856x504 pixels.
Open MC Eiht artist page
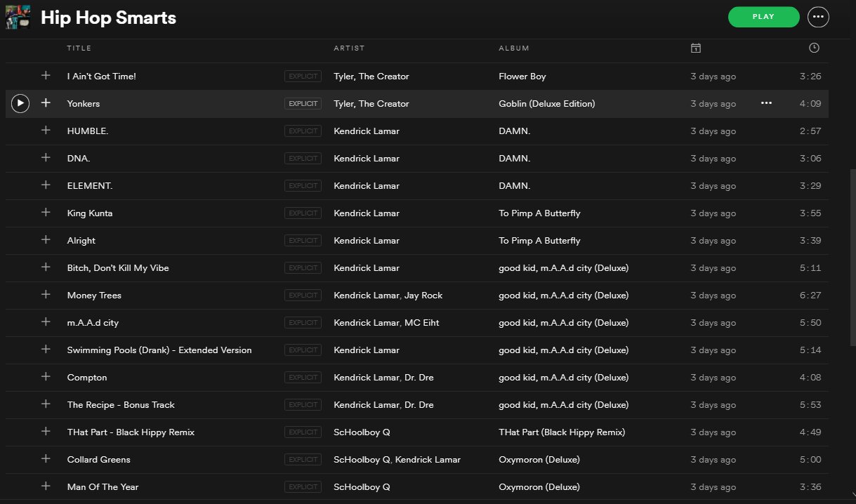click(422, 323)
